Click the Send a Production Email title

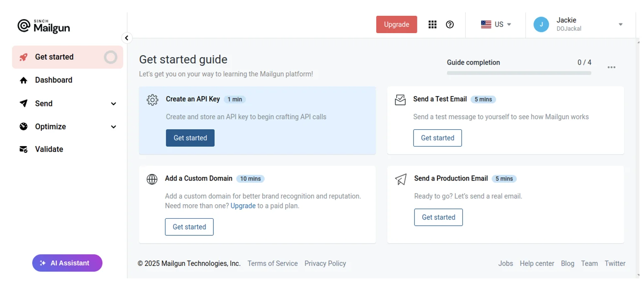[451, 179]
